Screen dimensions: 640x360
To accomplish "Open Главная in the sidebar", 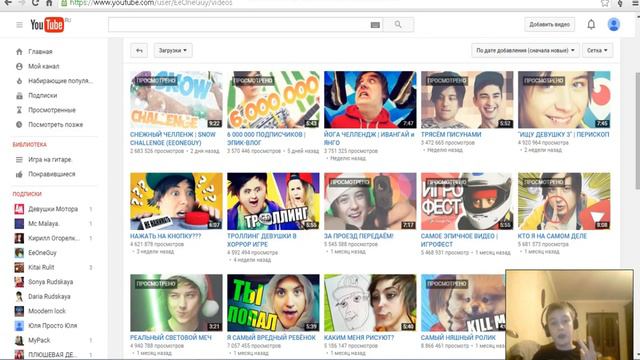I will click(40, 52).
